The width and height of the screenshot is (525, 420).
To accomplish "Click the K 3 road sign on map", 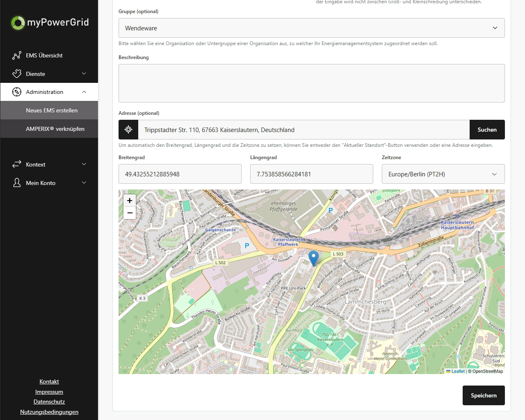I will coord(142,298).
